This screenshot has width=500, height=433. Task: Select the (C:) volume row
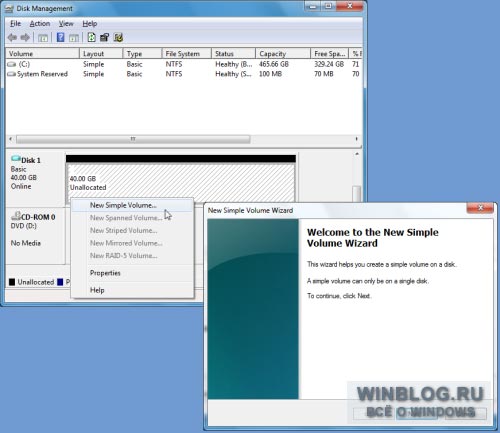coord(184,64)
